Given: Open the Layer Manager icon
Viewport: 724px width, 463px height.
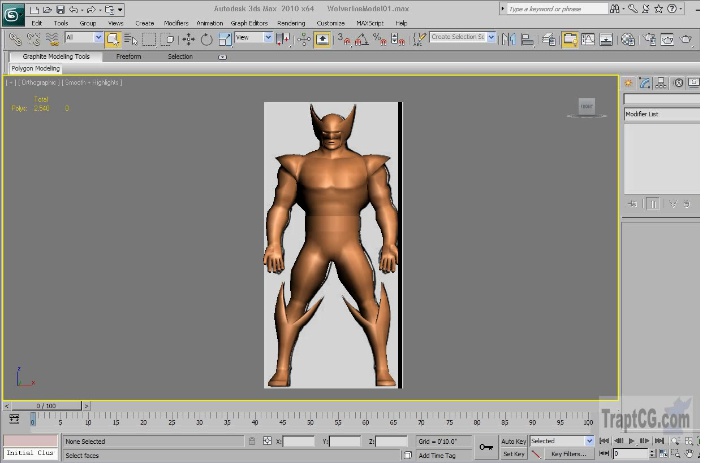Looking at the screenshot, I should coord(549,39).
